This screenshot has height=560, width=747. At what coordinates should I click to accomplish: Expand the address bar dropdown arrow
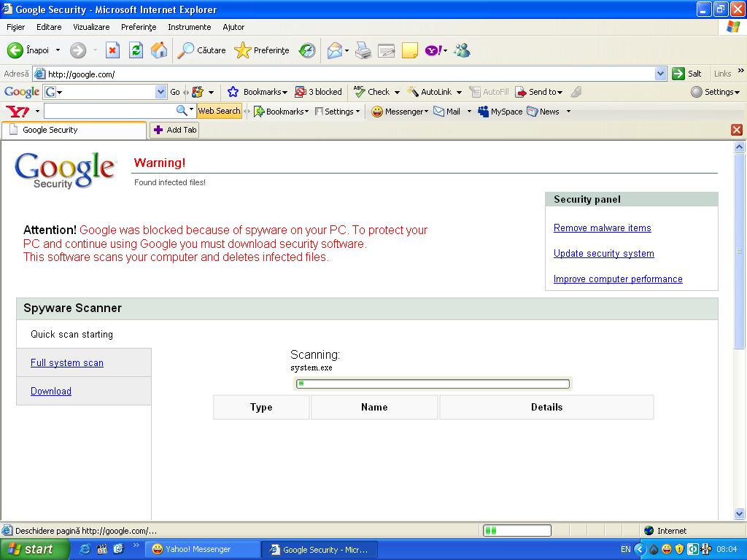(x=660, y=74)
